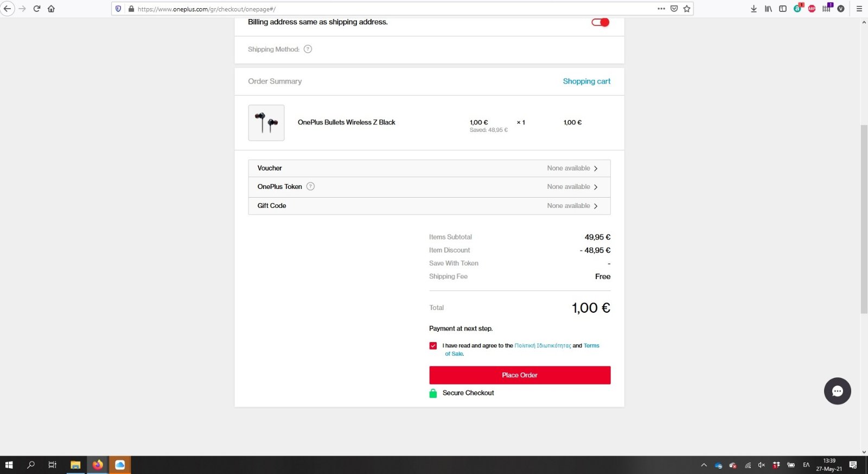Click the OnePlus Token help question icon
This screenshot has height=474, width=868.
click(x=310, y=186)
